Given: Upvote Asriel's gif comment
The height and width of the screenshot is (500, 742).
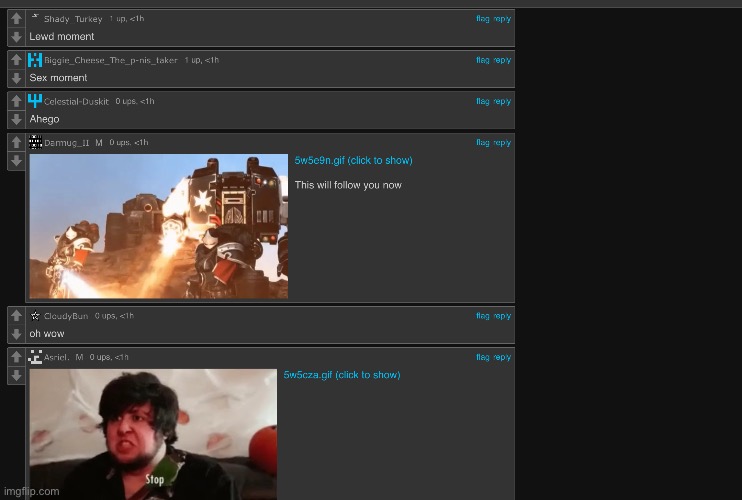Looking at the screenshot, I should (17, 357).
